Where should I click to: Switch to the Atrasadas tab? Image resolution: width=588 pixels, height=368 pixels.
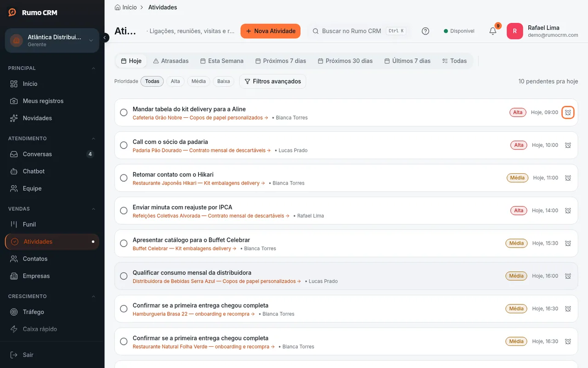(x=171, y=61)
